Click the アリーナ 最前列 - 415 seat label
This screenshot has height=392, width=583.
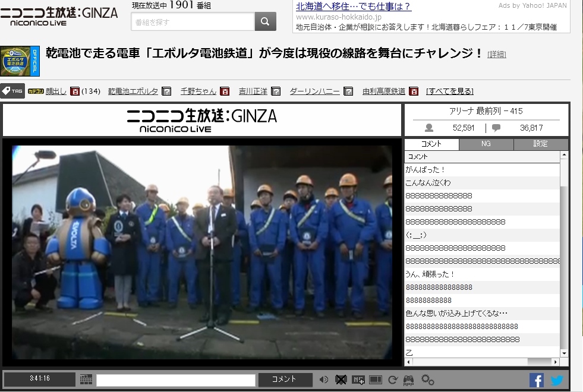(x=486, y=111)
